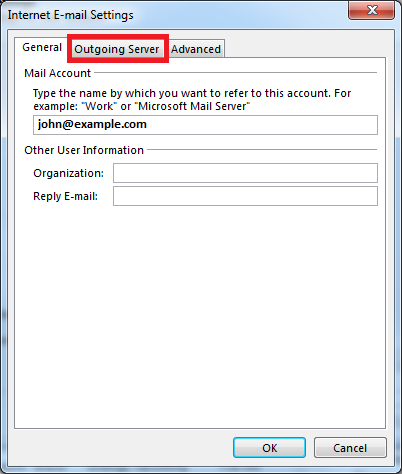This screenshot has width=402, height=474.
Task: Dismiss the dialog with Cancel button
Action: click(350, 448)
